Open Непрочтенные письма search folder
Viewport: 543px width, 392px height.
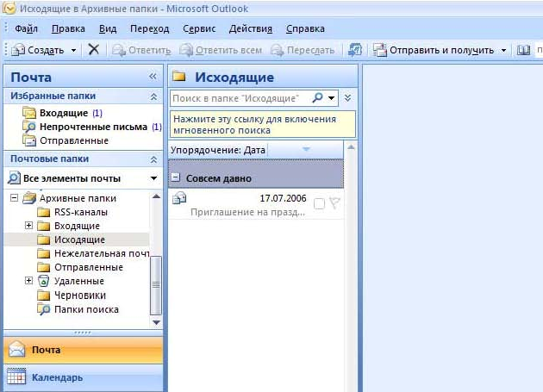tap(92, 127)
